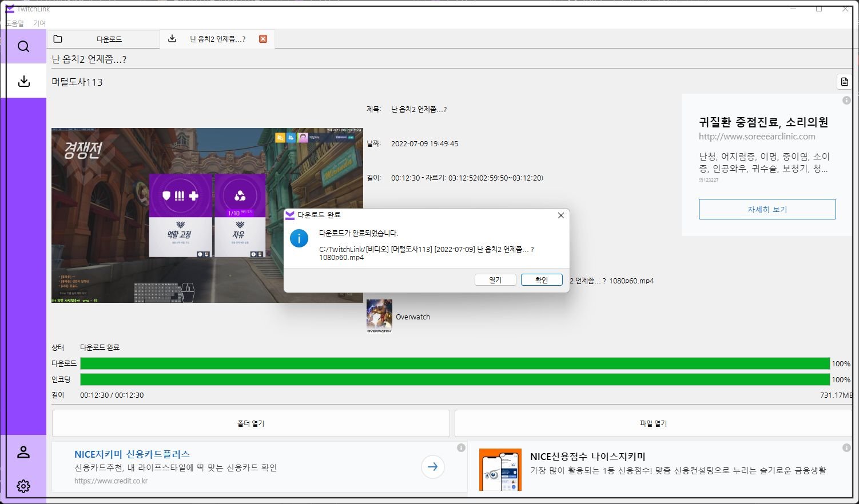Click info icon on NICE지키미 신용카드플러스 ad
The image size is (859, 504).
click(x=461, y=448)
